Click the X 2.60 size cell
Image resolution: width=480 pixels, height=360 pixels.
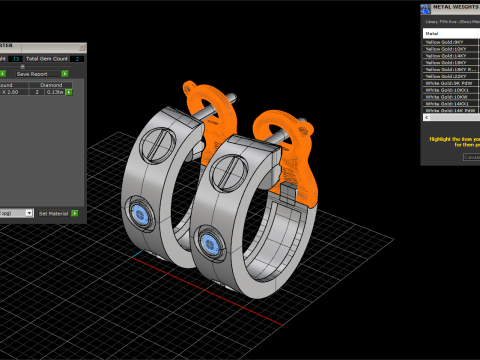[x=13, y=92]
